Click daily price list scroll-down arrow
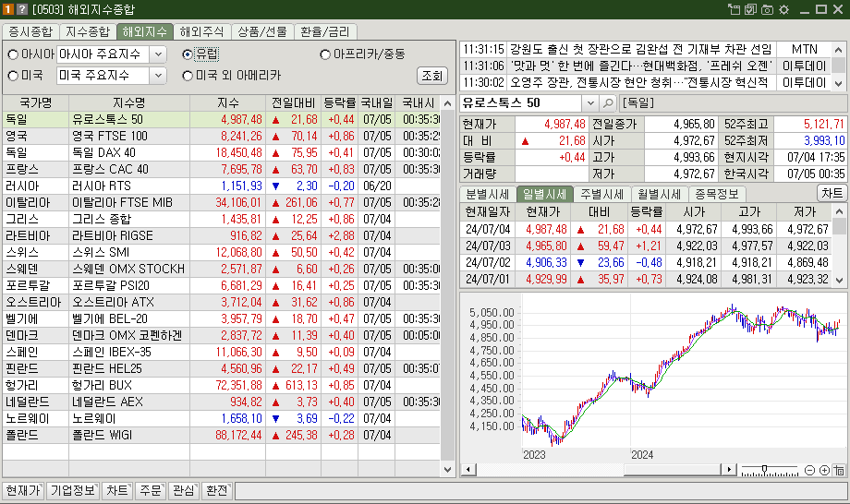The width and height of the screenshot is (850, 504). click(839, 280)
